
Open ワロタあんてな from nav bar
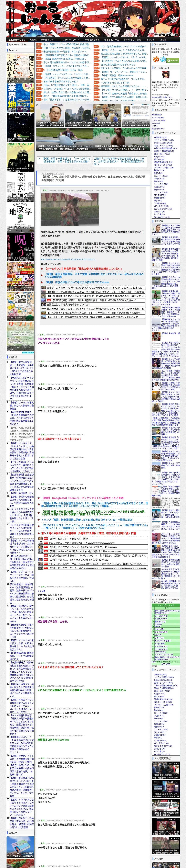point(92,40)
